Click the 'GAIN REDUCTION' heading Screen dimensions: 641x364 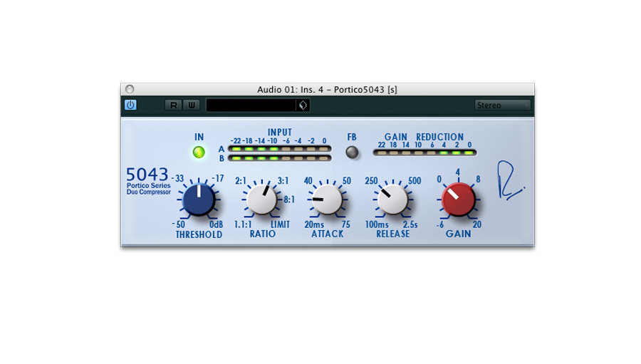[424, 137]
